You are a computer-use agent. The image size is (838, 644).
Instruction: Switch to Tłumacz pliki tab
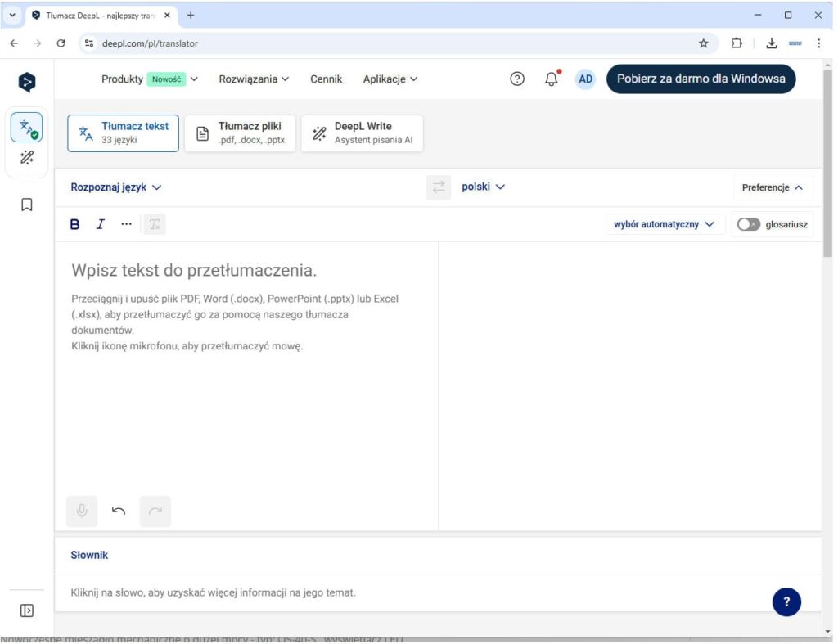point(240,133)
